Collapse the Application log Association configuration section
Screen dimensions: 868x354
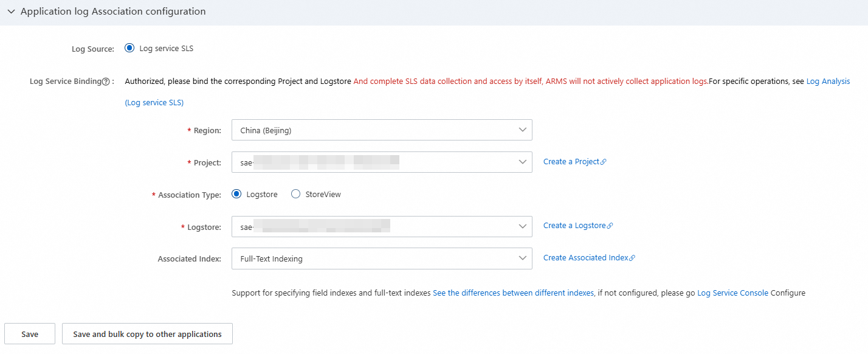12,12
